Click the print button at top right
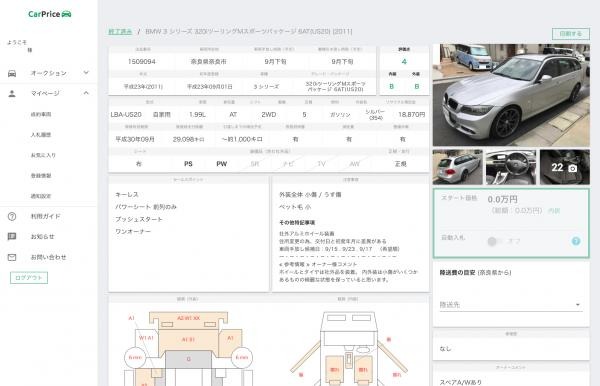Screen dimensions: 600x386 [x=571, y=34]
